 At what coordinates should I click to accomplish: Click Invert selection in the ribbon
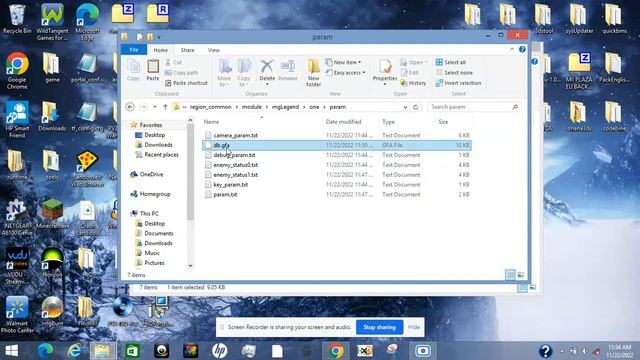tap(458, 83)
